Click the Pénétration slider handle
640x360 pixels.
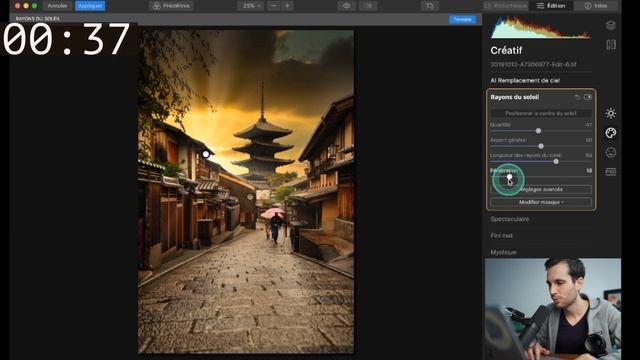pos(509,177)
